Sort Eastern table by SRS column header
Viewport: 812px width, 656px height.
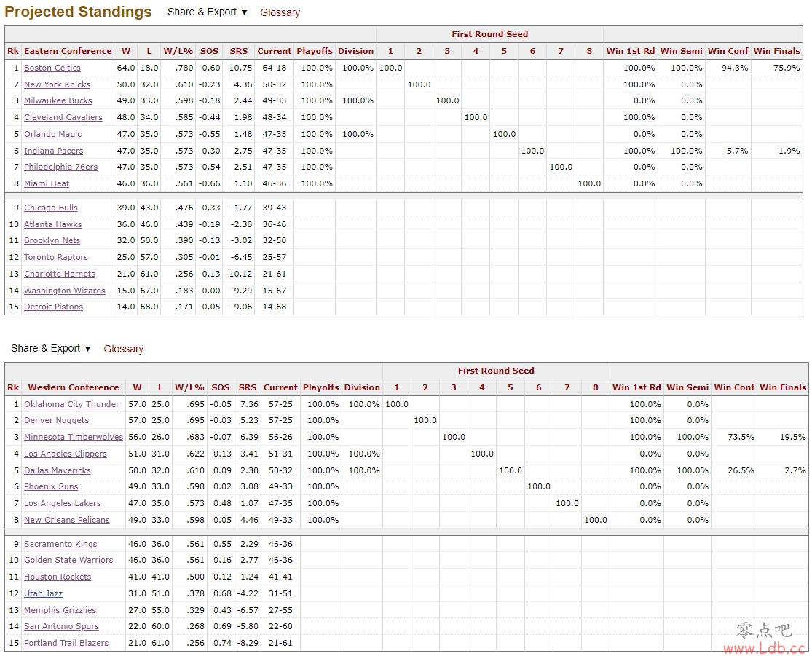[239, 51]
